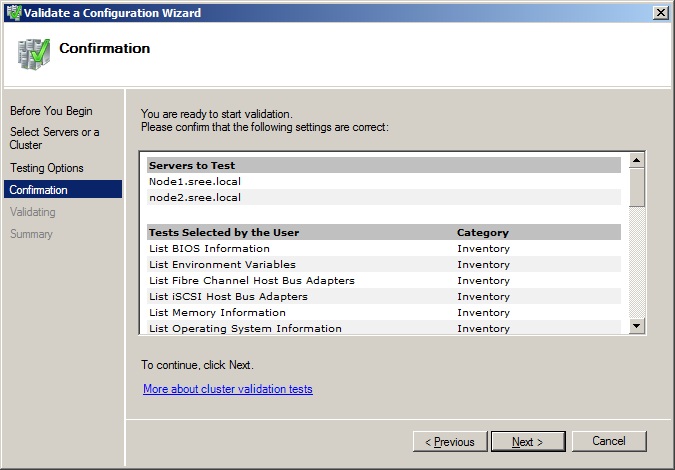This screenshot has height=470, width=675.
Task: Close the Validate a Configuration Wizard window
Action: (x=660, y=12)
